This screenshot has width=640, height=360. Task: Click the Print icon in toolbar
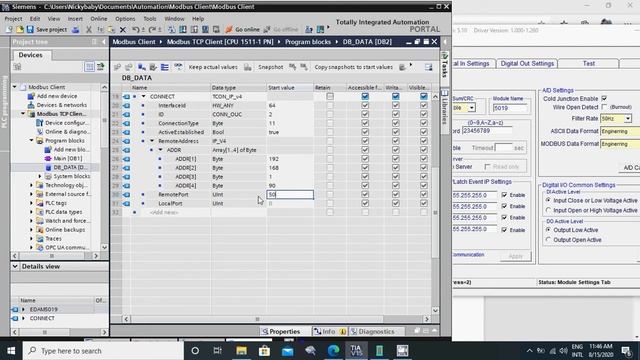pos(76,29)
